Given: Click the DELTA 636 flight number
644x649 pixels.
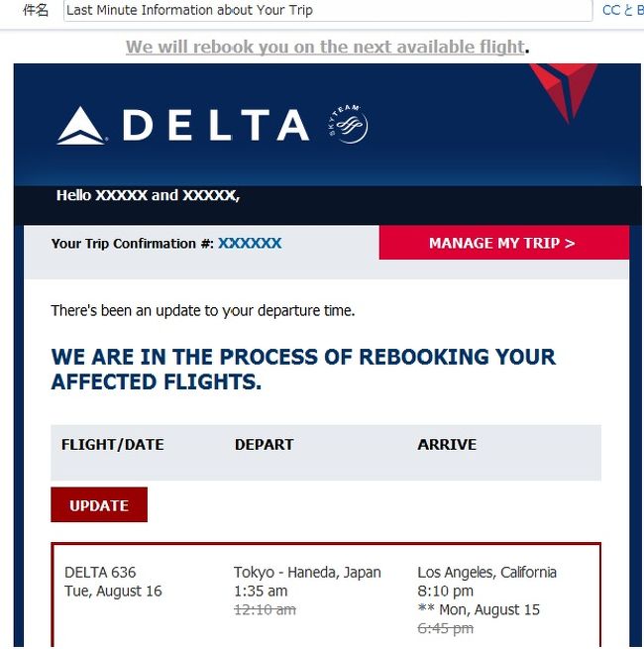Looking at the screenshot, I should click(100, 573).
